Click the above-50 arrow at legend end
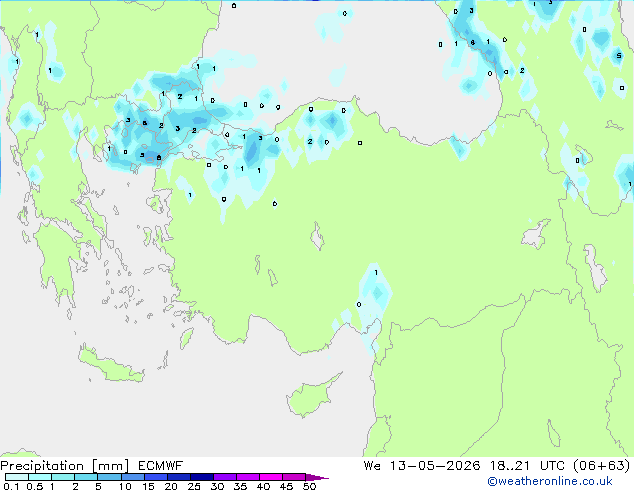The image size is (634, 490). [317, 477]
